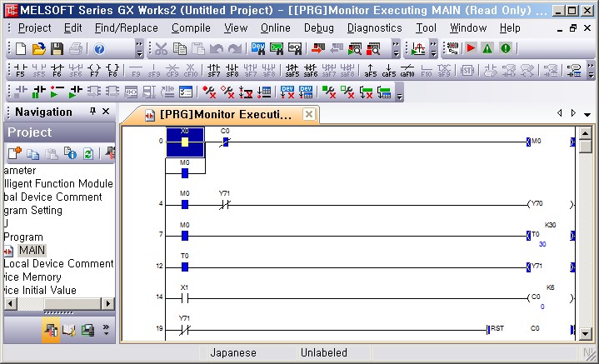Image resolution: width=599 pixels, height=364 pixels.
Task: Open a project with the folder icon
Action: (x=39, y=49)
